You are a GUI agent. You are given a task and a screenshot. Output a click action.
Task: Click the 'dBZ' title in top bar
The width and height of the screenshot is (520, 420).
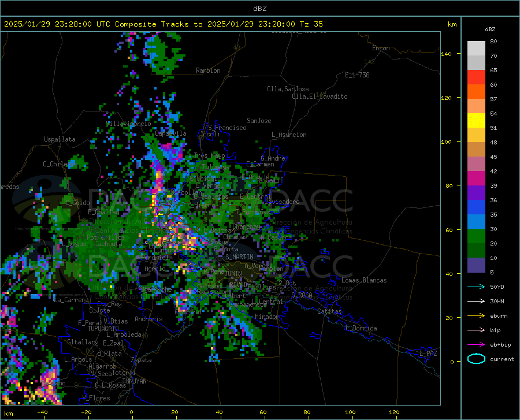(259, 9)
